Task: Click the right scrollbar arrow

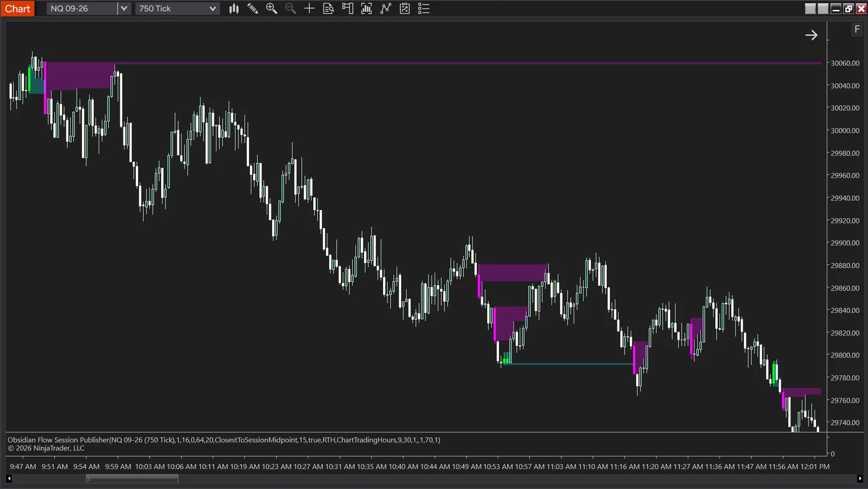Action: (x=859, y=478)
